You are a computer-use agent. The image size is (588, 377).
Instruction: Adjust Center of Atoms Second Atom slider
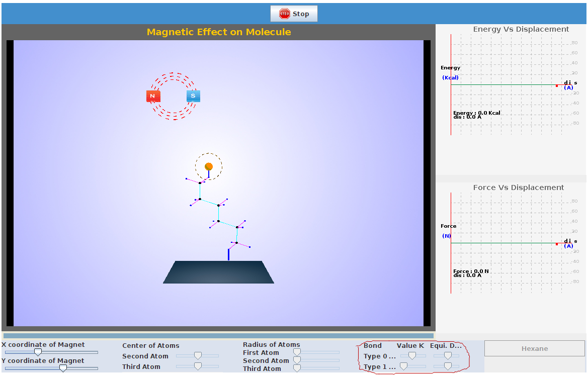197,356
